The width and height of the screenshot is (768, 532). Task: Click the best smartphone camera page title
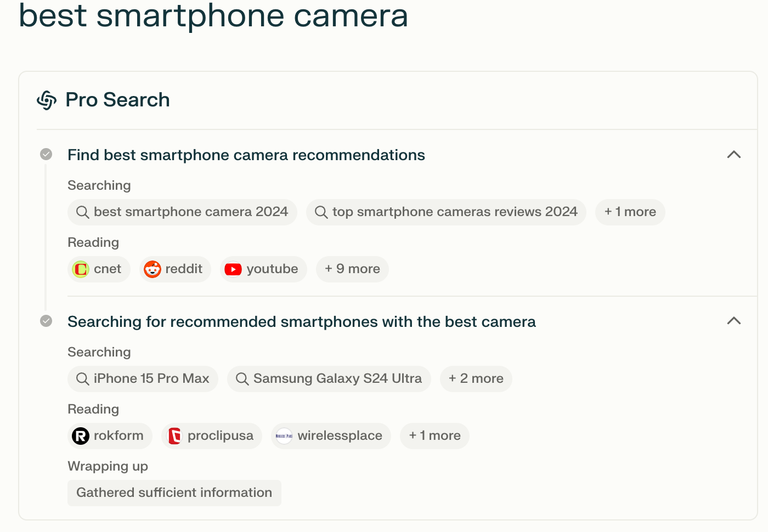tap(213, 15)
